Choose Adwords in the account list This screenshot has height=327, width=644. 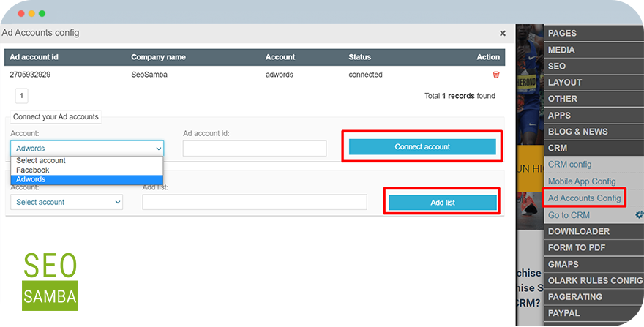(86, 179)
